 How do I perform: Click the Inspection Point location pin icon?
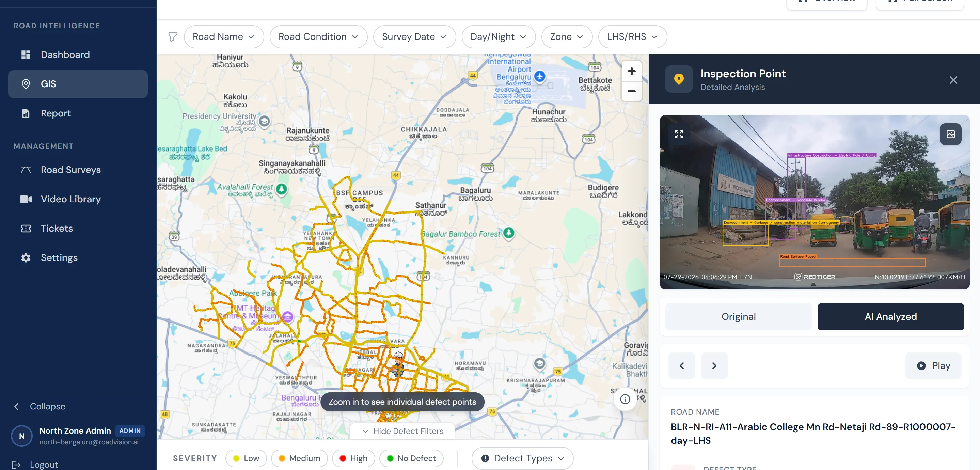coord(679,79)
